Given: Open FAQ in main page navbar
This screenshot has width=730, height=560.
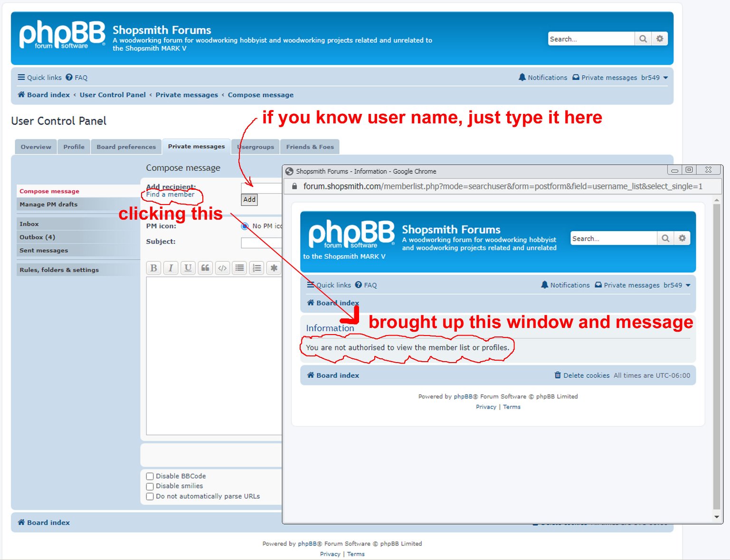Looking at the screenshot, I should (x=76, y=77).
